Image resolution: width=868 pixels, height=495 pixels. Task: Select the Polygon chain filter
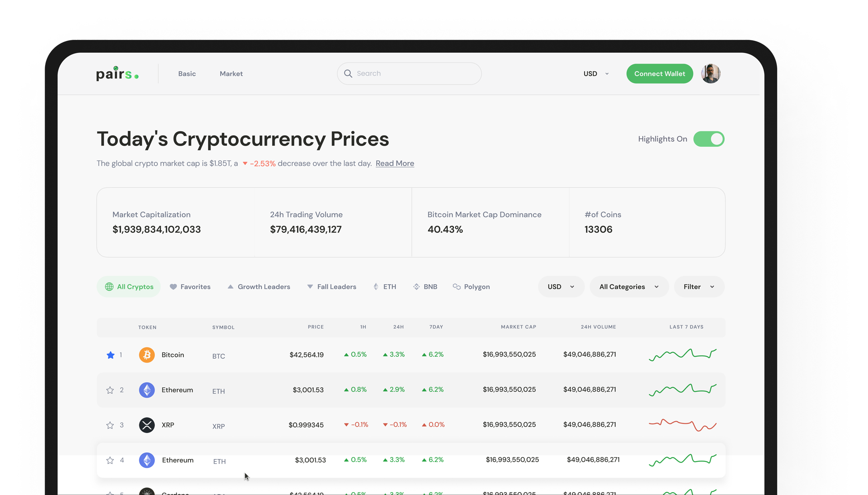pyautogui.click(x=471, y=287)
